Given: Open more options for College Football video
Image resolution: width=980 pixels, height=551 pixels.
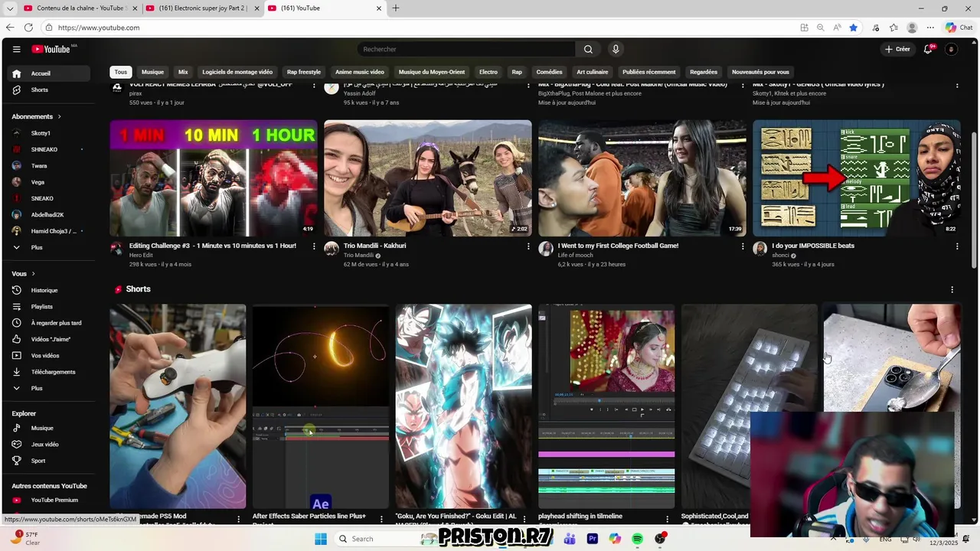Looking at the screenshot, I should tap(743, 246).
